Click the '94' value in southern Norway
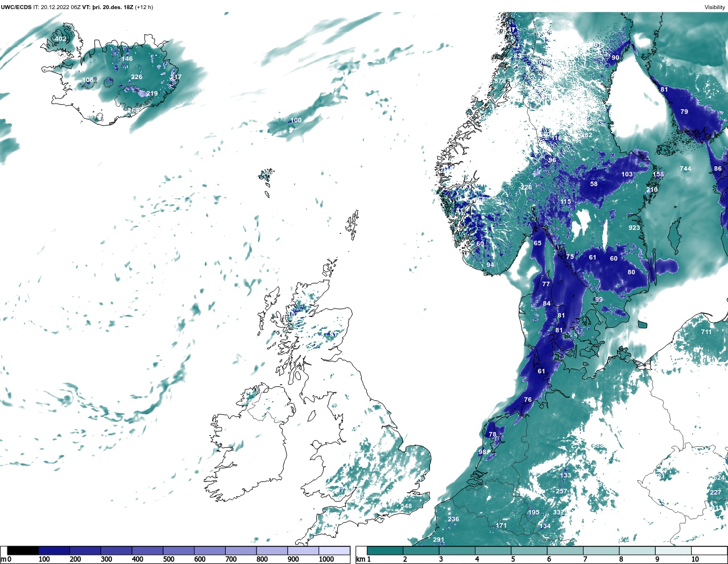Screen dimensions: 728x564 [490, 265]
